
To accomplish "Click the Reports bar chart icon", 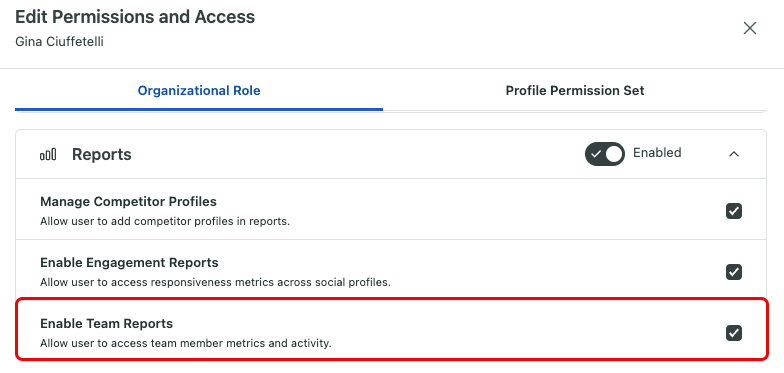I will (48, 155).
